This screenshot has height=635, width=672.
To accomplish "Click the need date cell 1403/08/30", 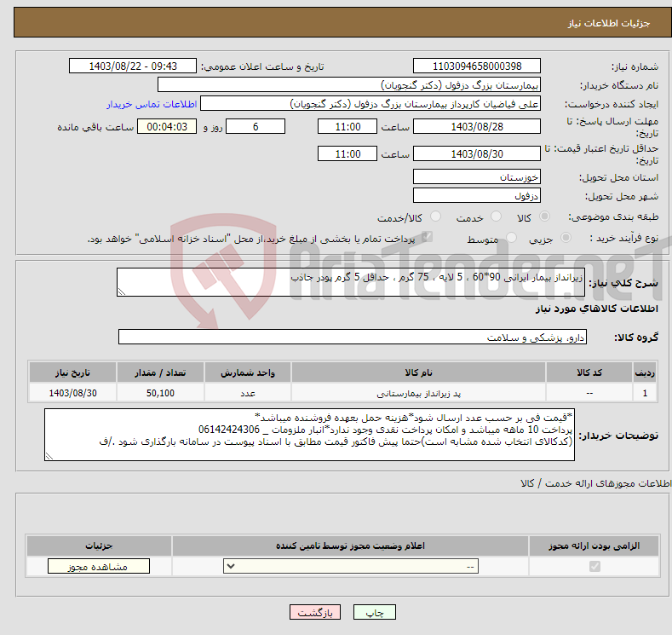I will tap(72, 393).
